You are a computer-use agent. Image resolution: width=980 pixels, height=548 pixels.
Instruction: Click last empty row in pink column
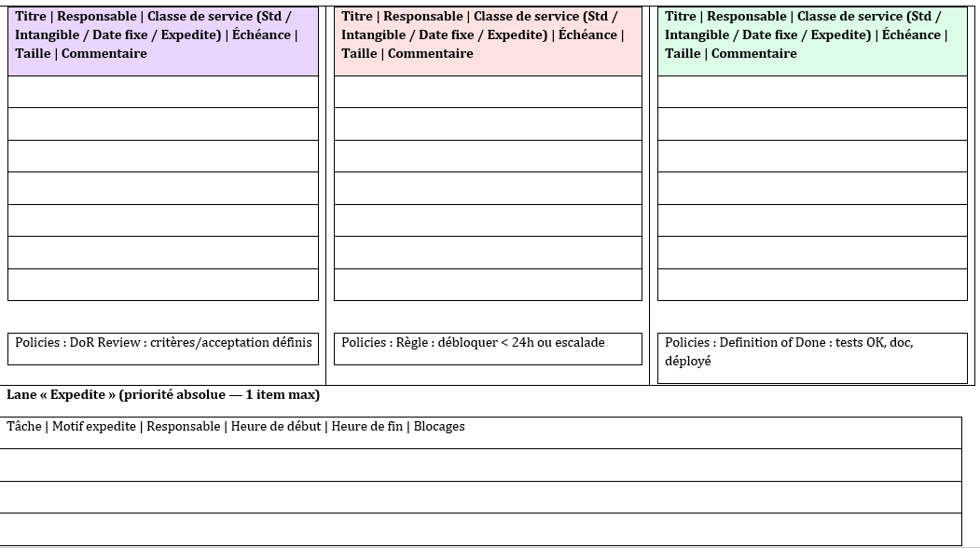click(x=488, y=285)
